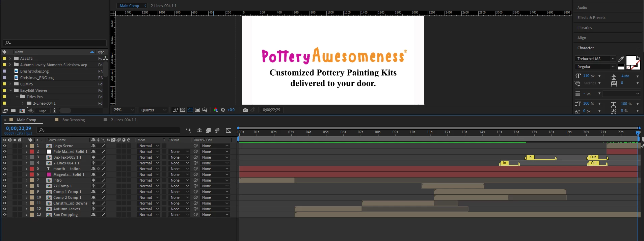Enable Frame Blending for timeline layers
Viewport: 644px width, 241px height.
[x=208, y=130]
